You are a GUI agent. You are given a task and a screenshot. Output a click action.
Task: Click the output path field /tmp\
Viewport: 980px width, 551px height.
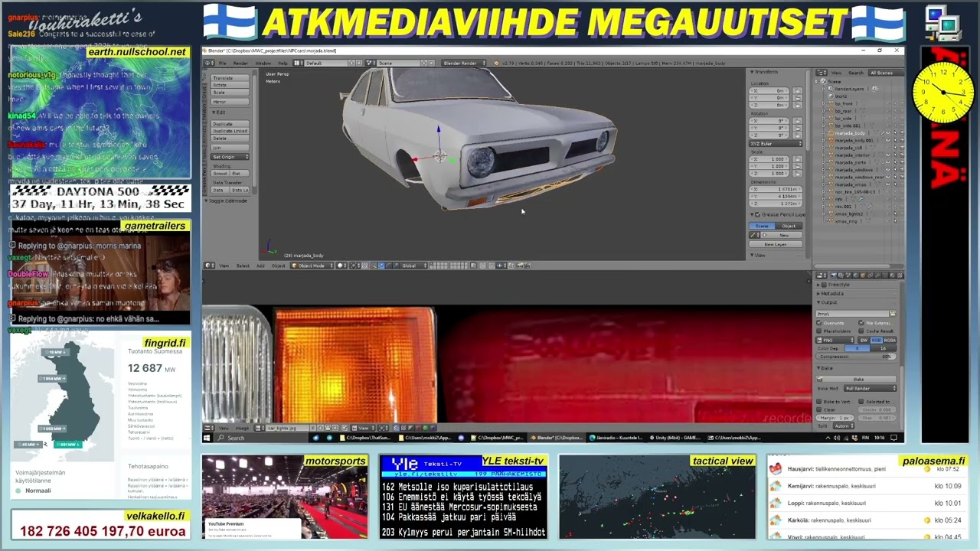coord(852,314)
